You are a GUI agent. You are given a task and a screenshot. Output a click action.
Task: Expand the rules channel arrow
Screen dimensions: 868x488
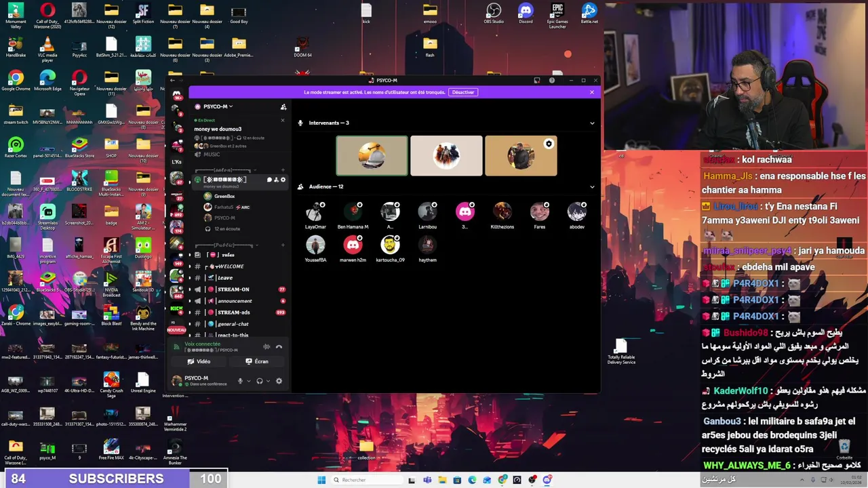coord(190,255)
